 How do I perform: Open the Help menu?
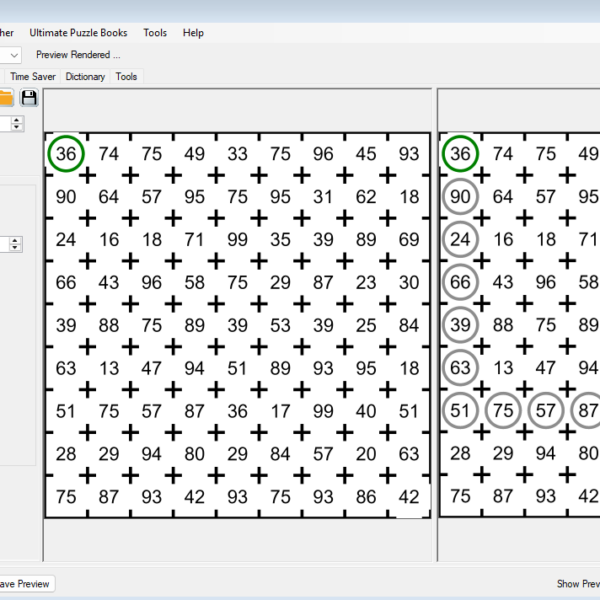coord(193,33)
